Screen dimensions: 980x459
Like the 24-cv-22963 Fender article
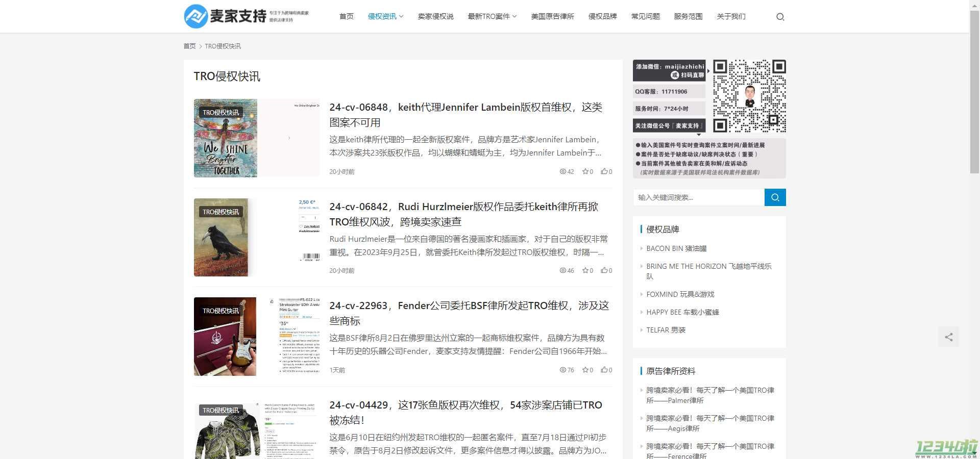click(604, 370)
